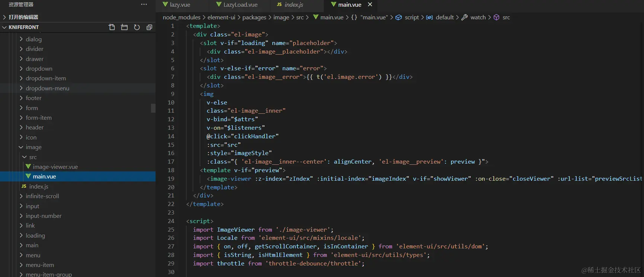Select main.vue in the file tree
Screen dimensions: 644x277
click(x=44, y=176)
